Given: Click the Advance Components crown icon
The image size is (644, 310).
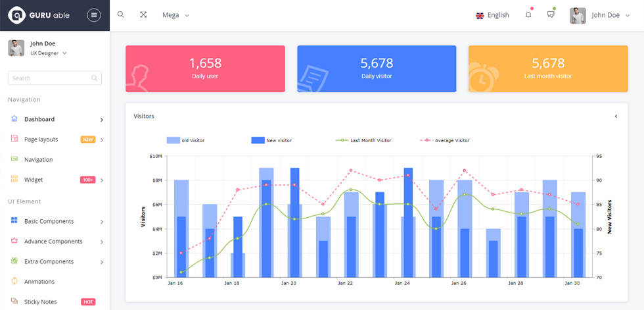Looking at the screenshot, I should point(14,240).
